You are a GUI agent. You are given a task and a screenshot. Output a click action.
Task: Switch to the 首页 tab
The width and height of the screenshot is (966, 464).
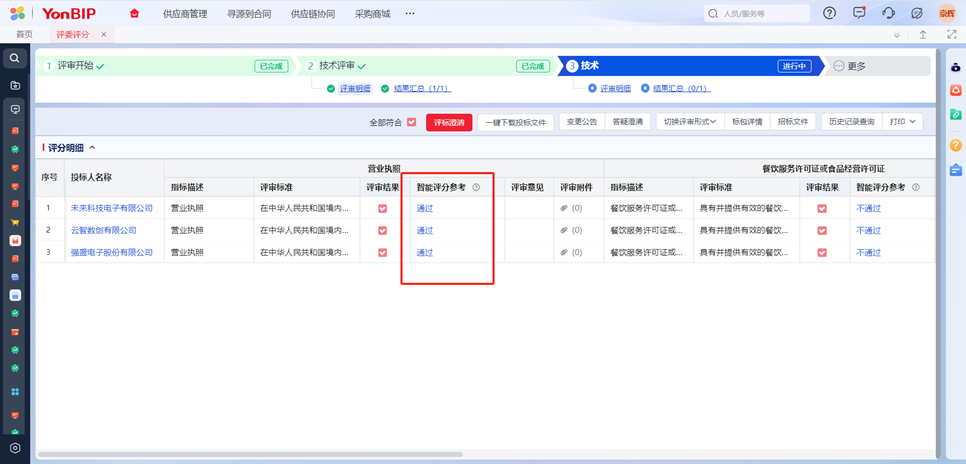pyautogui.click(x=25, y=35)
